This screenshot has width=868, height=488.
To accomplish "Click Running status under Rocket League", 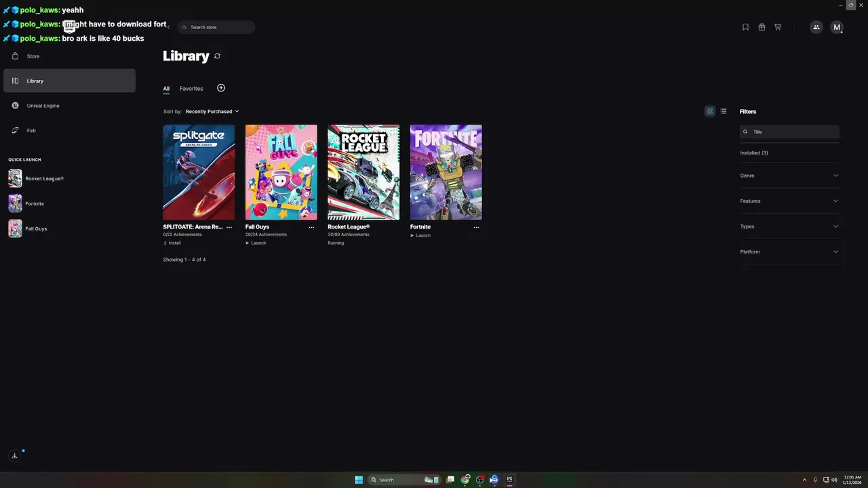I will 336,243.
